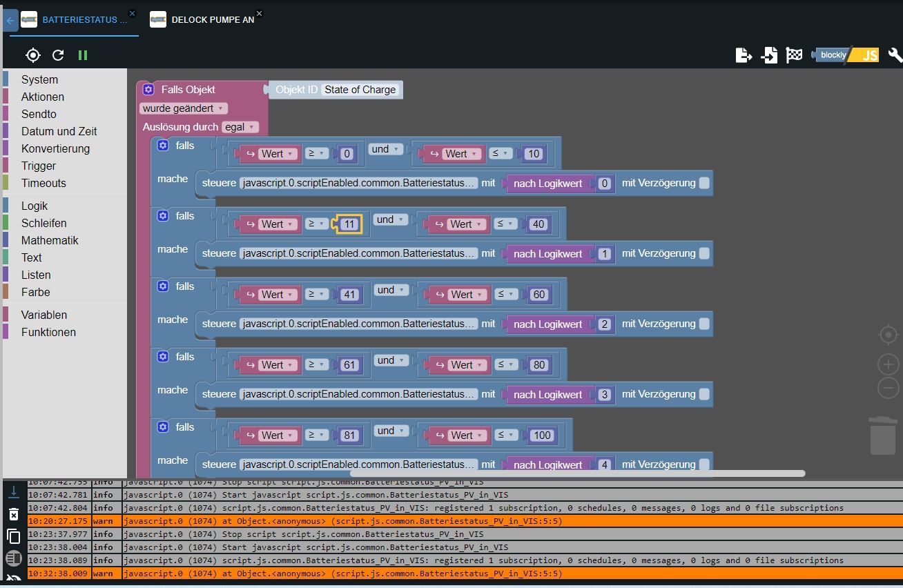This screenshot has width=903, height=588.
Task: Enable mit Verzögerung for Logikwert 4
Action: [x=704, y=464]
